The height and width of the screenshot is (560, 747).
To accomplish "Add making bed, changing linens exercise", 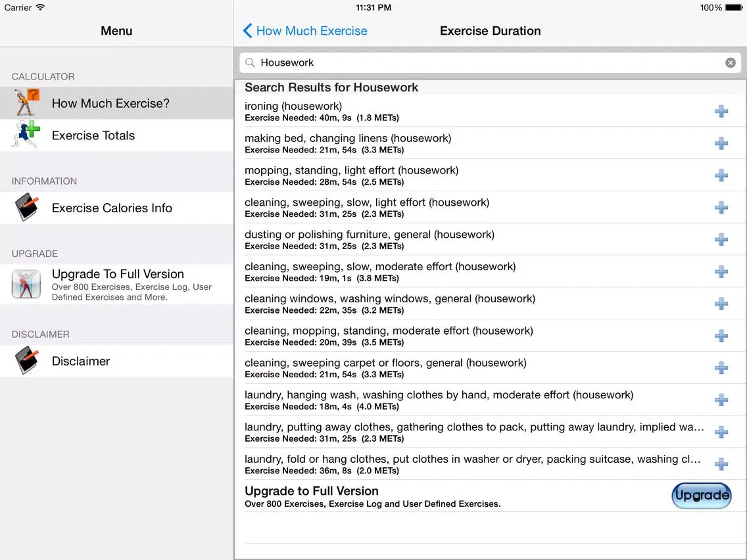I will click(x=721, y=143).
